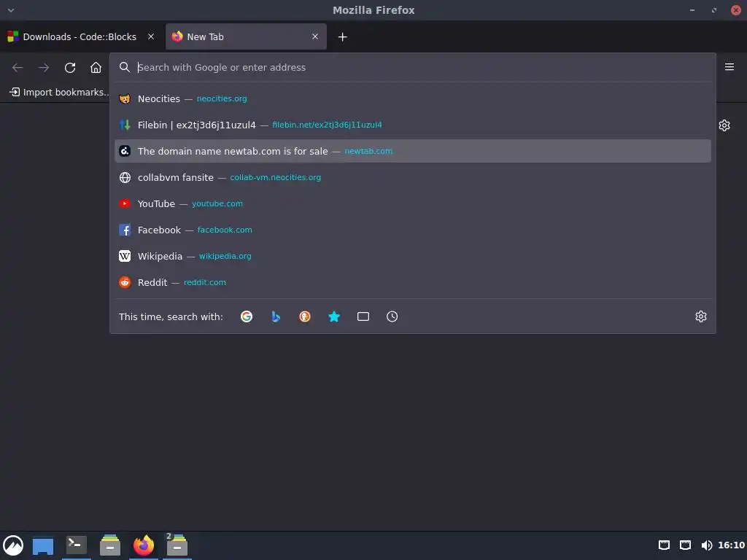
Task: Close the New Tab tab
Action: 315,36
